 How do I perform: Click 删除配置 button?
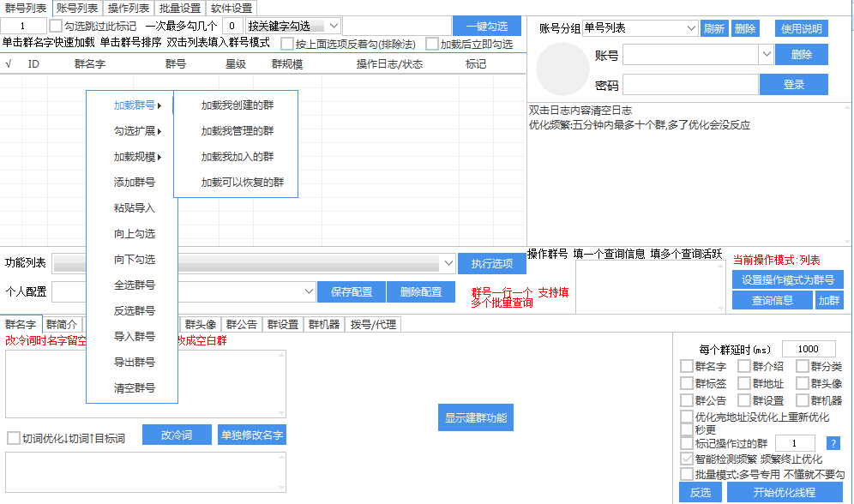[x=420, y=291]
